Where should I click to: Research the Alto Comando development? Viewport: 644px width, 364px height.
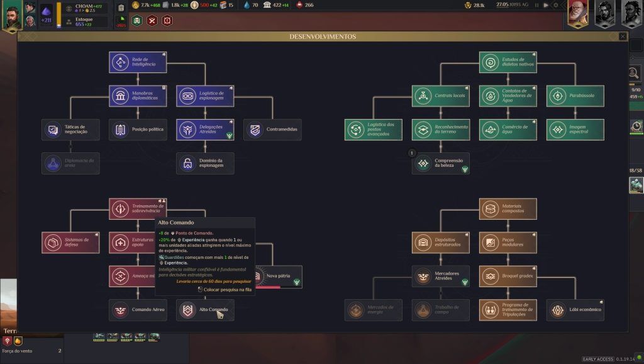[205, 310]
